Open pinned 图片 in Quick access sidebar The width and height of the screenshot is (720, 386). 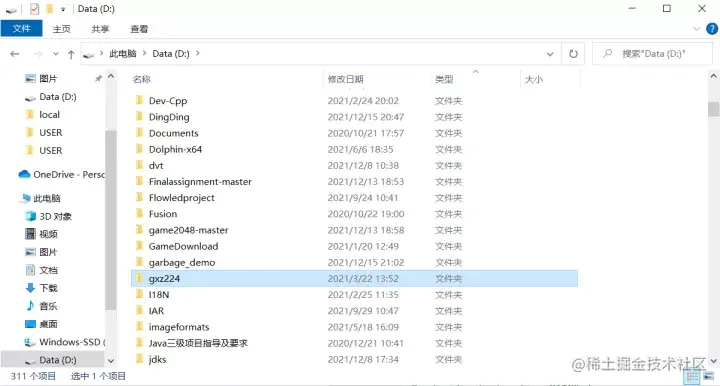pos(48,78)
